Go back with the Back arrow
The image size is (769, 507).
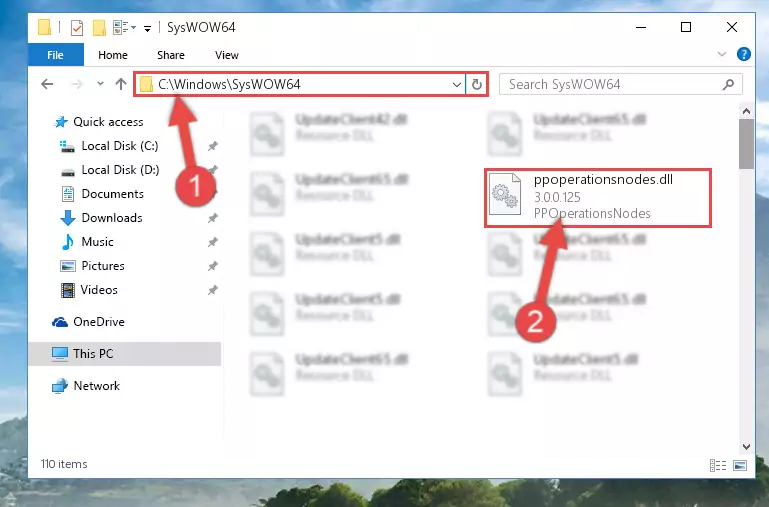click(47, 84)
